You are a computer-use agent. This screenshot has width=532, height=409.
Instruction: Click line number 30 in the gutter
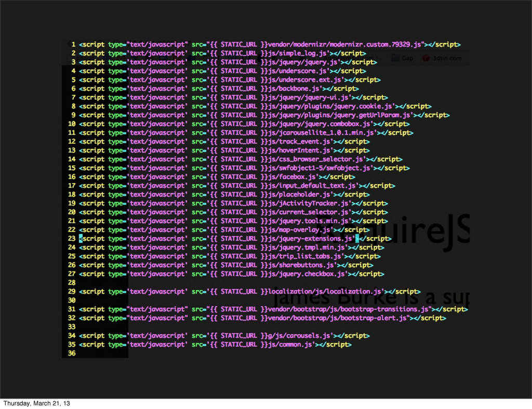tap(72, 300)
